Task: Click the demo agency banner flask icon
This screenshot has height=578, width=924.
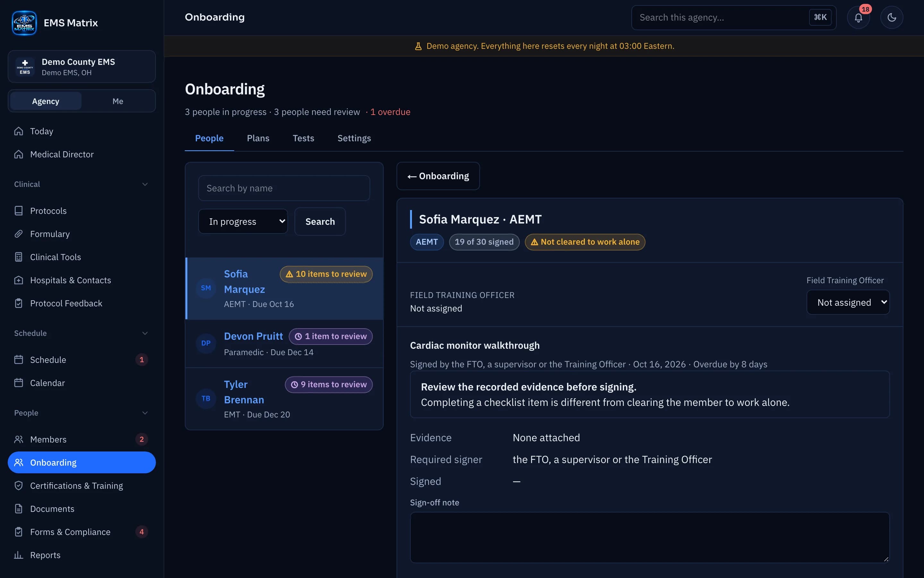Action: (x=418, y=46)
